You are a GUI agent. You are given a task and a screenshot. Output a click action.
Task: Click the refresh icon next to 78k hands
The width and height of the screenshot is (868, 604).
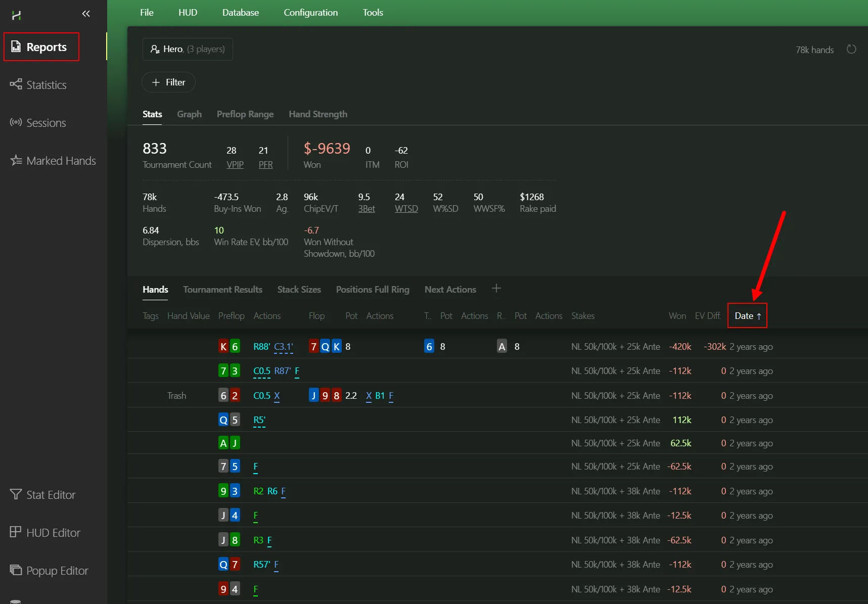851,50
